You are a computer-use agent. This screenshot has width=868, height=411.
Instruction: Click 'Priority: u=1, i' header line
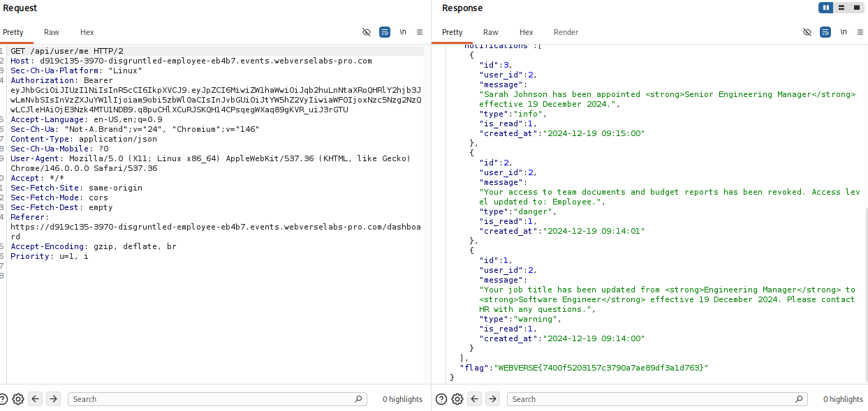pyautogui.click(x=49, y=257)
